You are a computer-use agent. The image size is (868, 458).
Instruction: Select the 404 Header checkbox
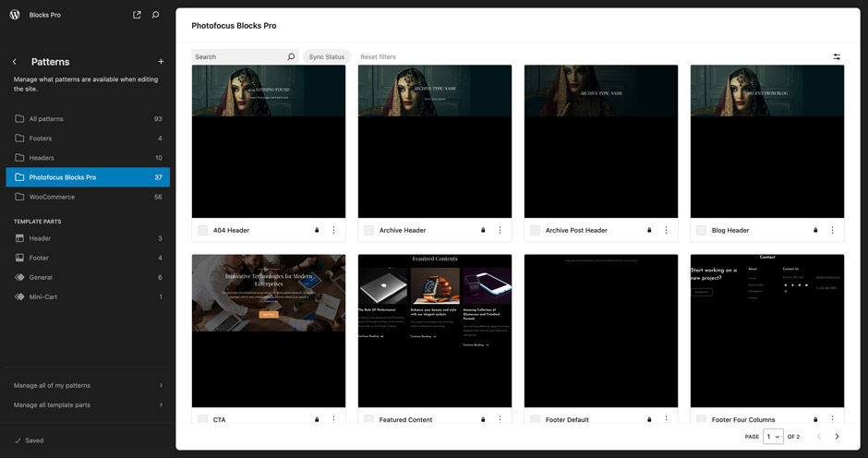(203, 231)
